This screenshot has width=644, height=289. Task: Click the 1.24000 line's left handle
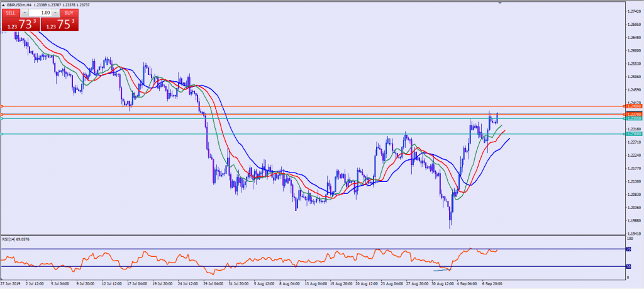click(x=2, y=106)
